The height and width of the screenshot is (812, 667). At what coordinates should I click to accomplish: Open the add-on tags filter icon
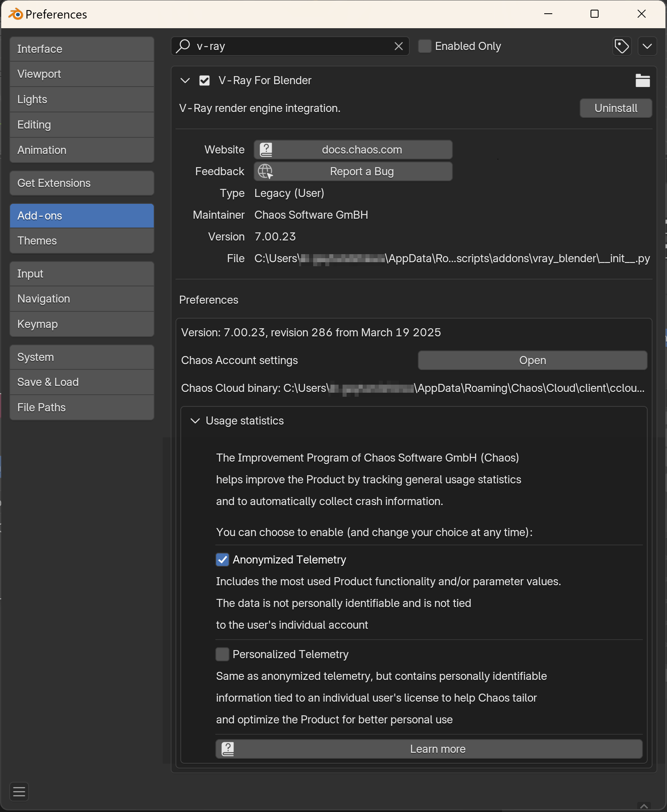pos(622,46)
